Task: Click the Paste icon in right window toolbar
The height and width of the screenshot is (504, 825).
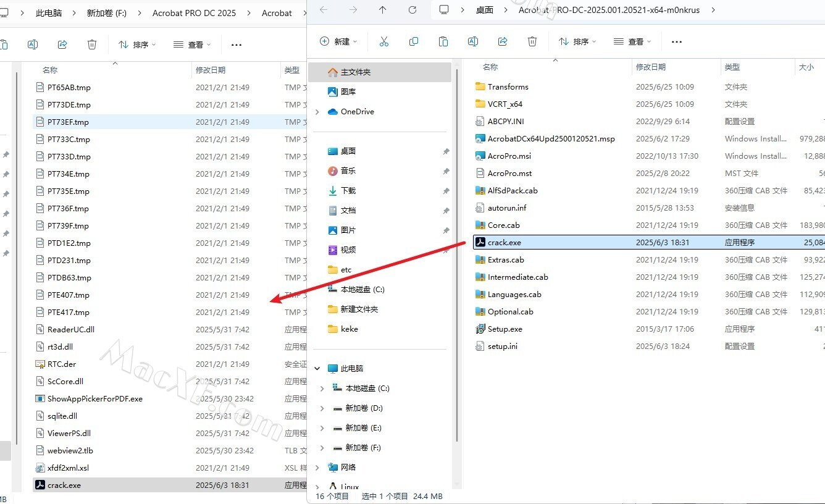Action: tap(443, 41)
